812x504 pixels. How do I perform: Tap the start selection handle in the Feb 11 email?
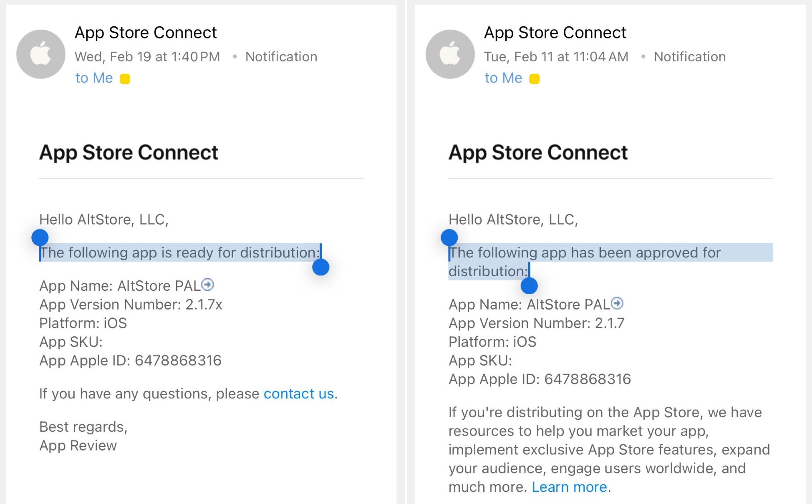point(449,237)
